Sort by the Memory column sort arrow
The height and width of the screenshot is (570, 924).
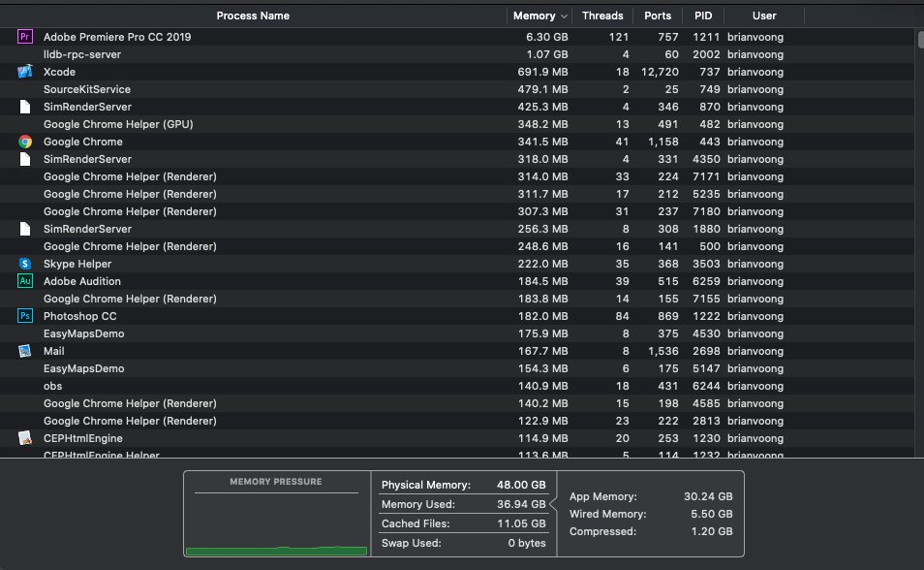pyautogui.click(x=564, y=16)
